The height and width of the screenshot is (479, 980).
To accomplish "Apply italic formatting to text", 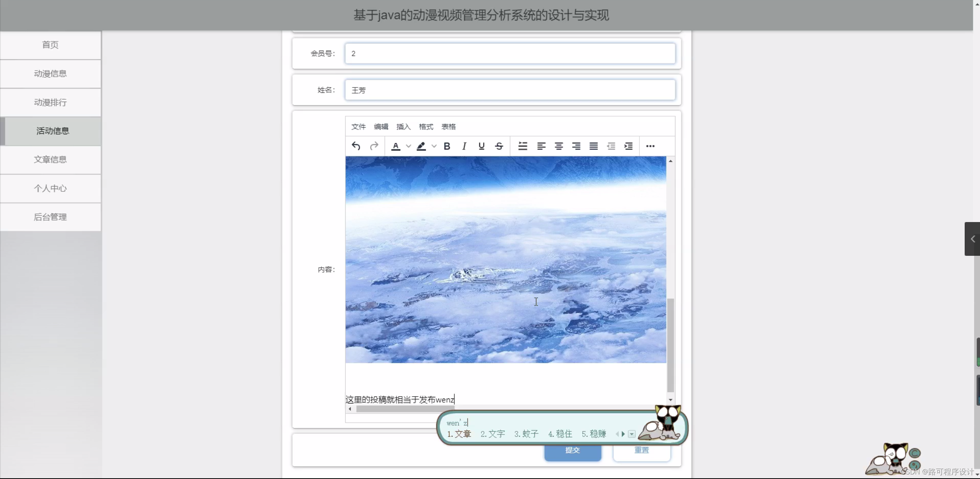I will 464,146.
